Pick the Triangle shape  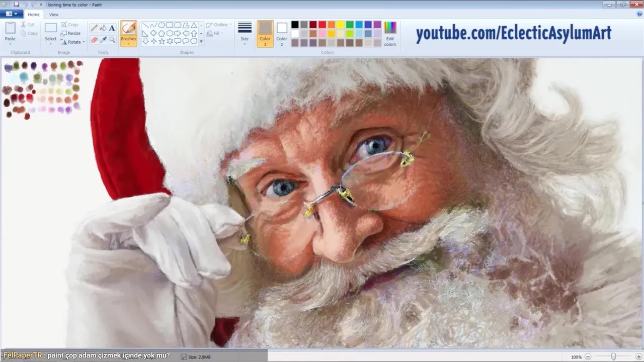[194, 25]
